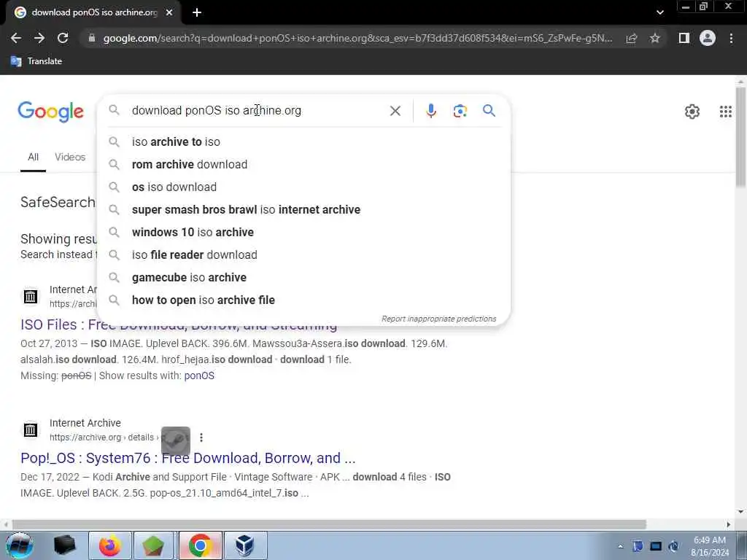
Task: Click the address bar URL
Action: point(357,38)
